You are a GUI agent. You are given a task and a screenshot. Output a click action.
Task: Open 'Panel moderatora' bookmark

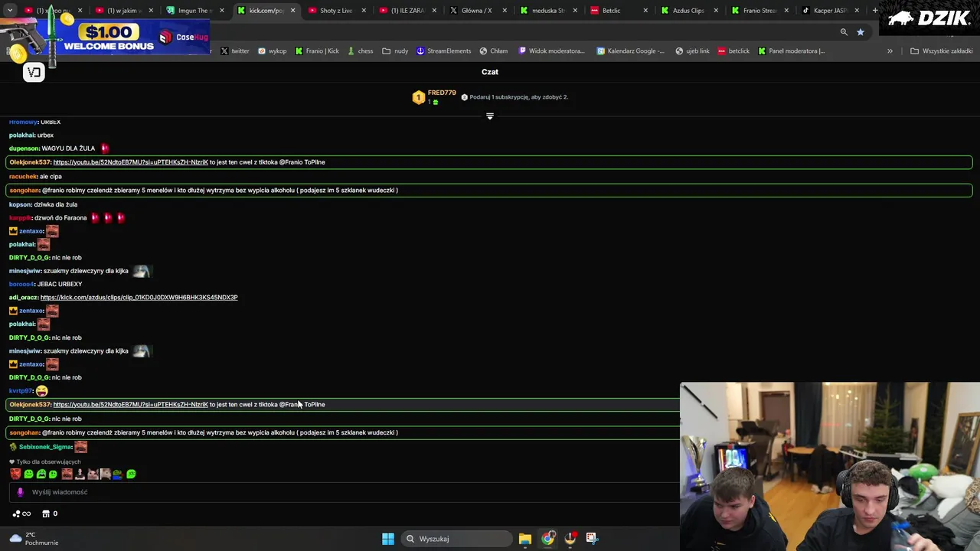pos(792,51)
